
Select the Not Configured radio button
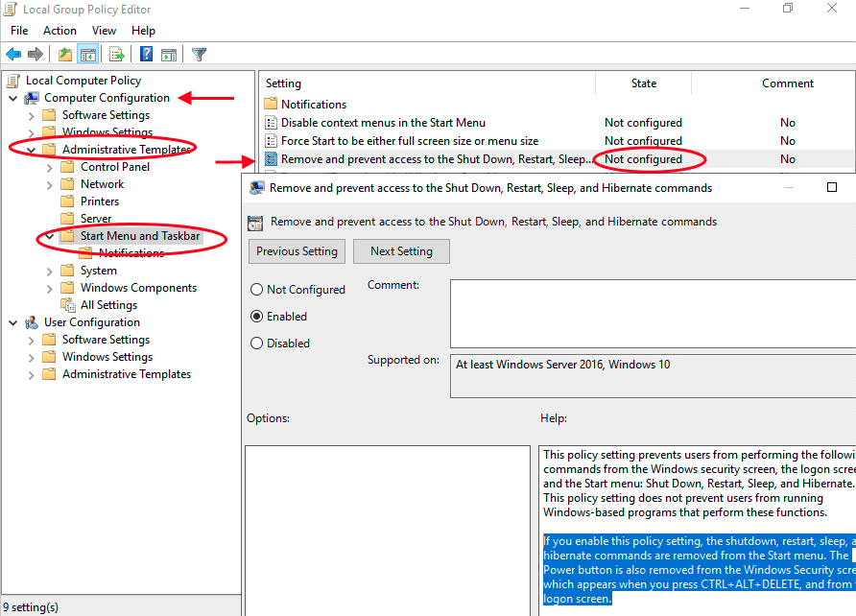tap(256, 289)
